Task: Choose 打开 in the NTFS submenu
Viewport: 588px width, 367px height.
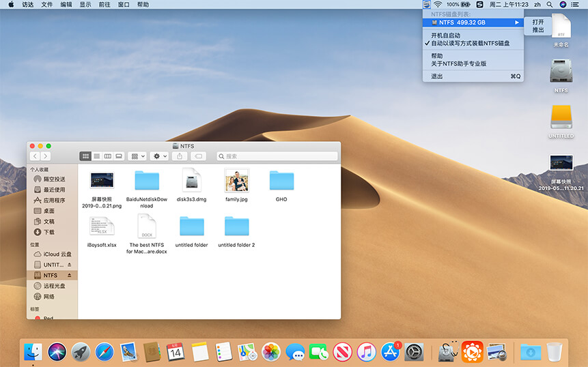Action: tap(537, 22)
